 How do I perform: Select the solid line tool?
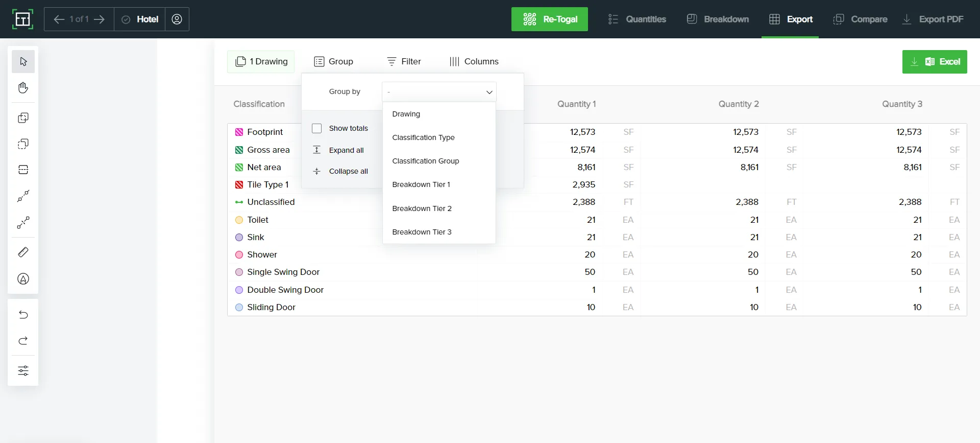click(23, 196)
